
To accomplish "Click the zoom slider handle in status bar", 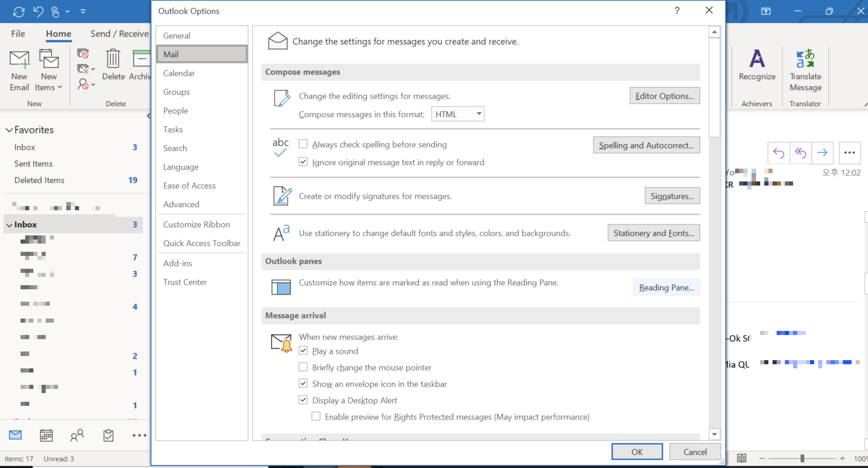I will pos(802,458).
